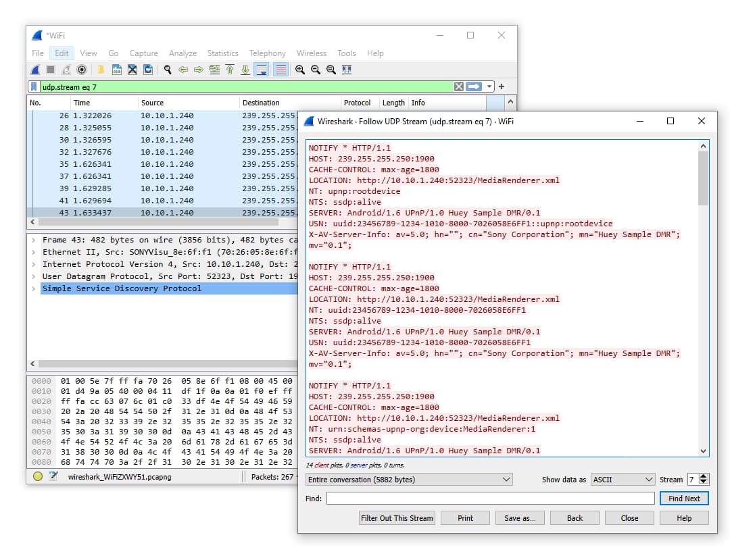Sort by Source column header
The width and height of the screenshot is (755, 560).
pyautogui.click(x=189, y=103)
